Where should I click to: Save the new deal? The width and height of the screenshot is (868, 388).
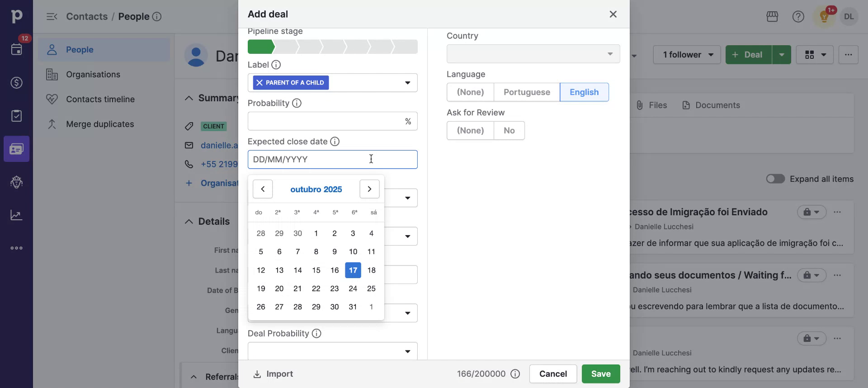tap(600, 374)
